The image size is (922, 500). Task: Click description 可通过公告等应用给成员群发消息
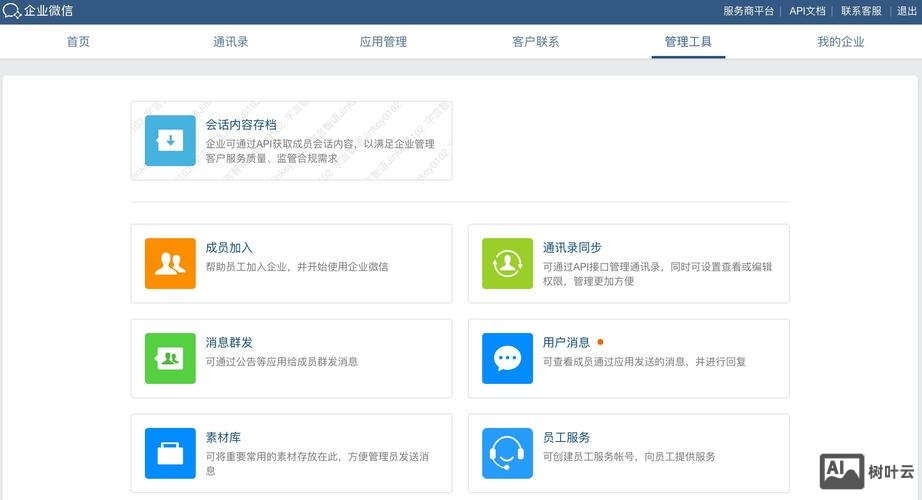coord(282,362)
